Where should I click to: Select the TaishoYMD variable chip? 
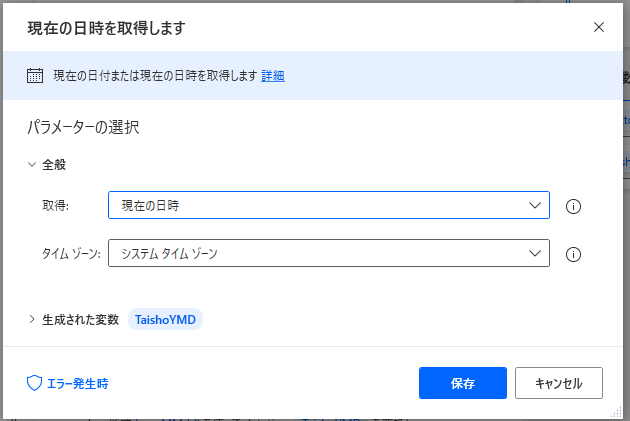coord(166,319)
